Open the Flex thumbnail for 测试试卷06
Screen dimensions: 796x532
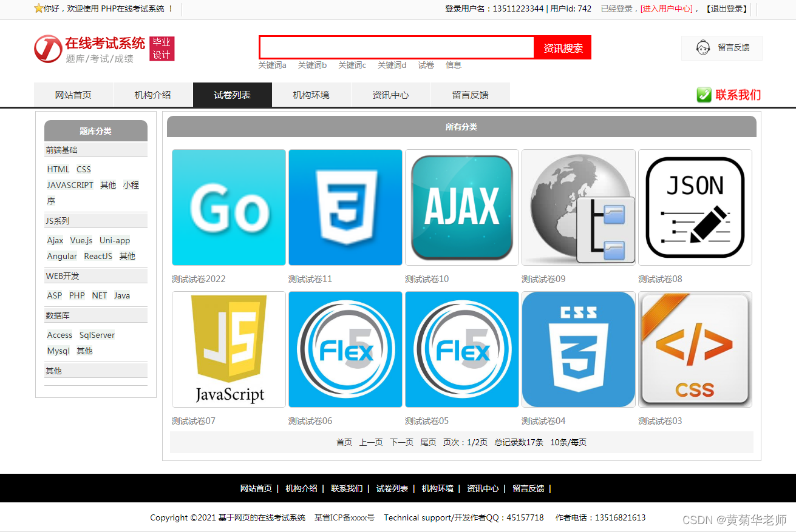tap(345, 349)
